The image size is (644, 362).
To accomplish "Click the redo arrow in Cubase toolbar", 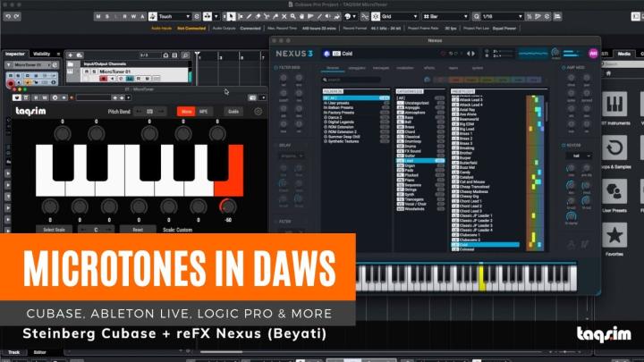I will point(16,16).
